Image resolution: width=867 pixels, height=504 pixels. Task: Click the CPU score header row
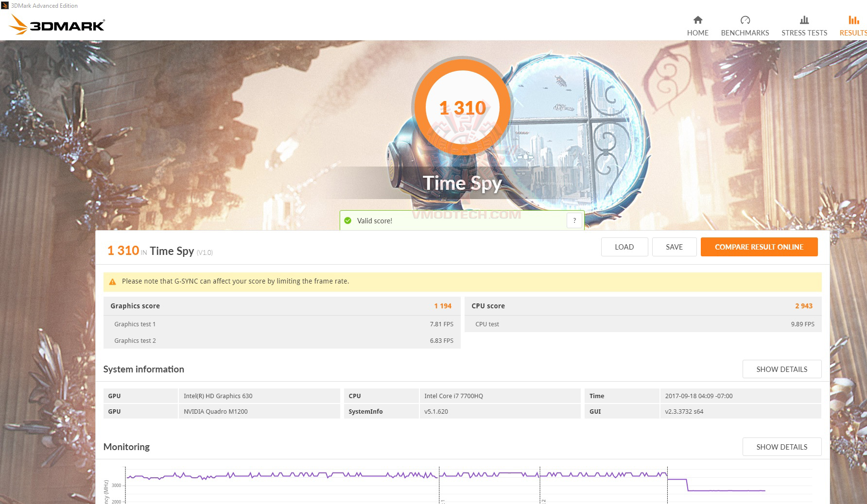(642, 306)
